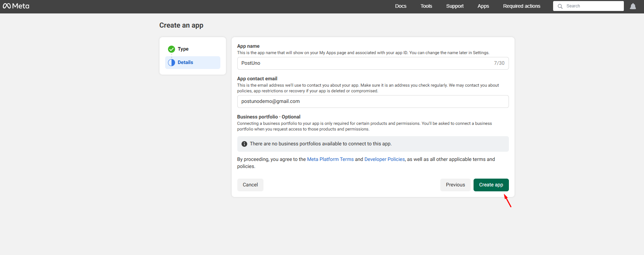Go to Support in top navigation
Image resolution: width=644 pixels, height=255 pixels.
point(454,6)
